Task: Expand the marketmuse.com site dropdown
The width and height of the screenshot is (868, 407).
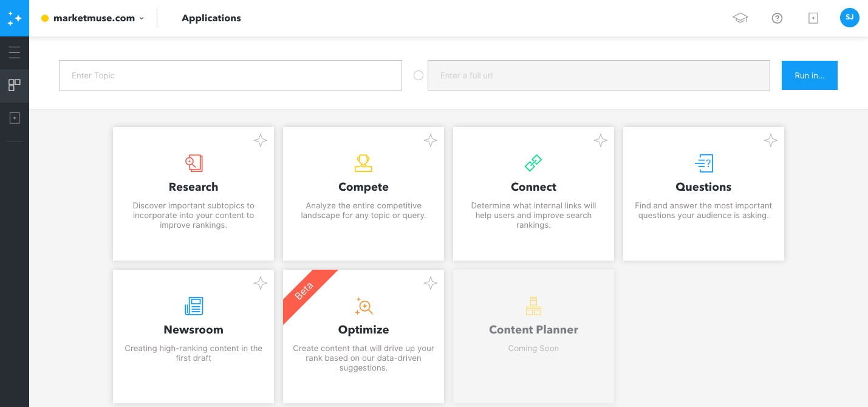Action: pos(142,18)
